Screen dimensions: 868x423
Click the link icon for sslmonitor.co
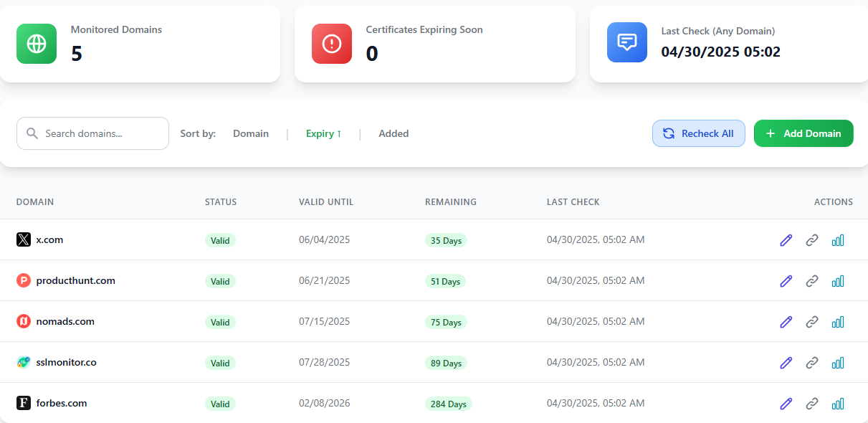[x=811, y=363]
